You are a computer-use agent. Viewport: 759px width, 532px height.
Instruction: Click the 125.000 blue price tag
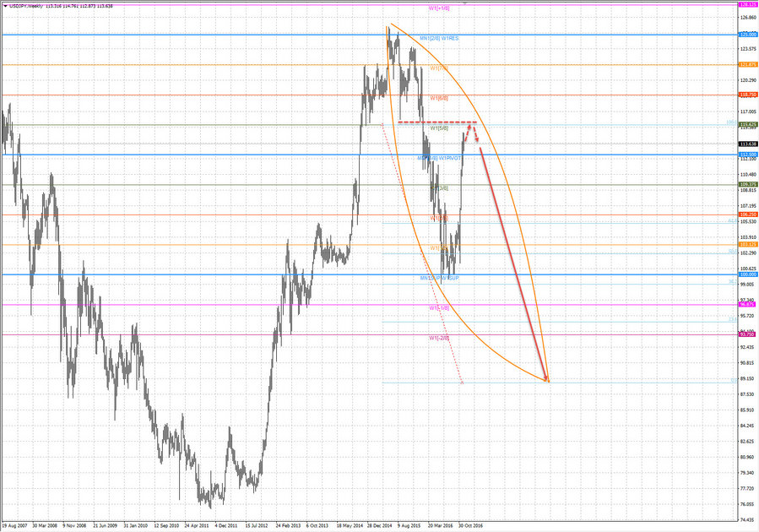(747, 35)
